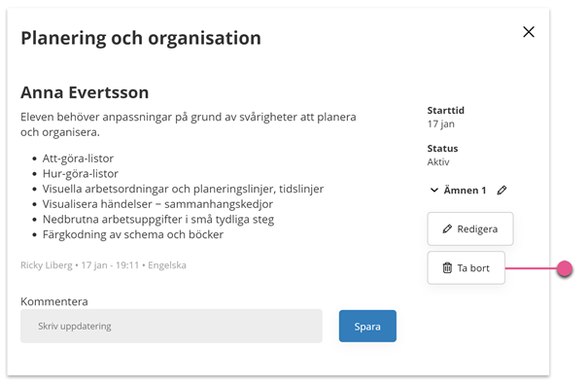Click the Kommentera field label

54,301
